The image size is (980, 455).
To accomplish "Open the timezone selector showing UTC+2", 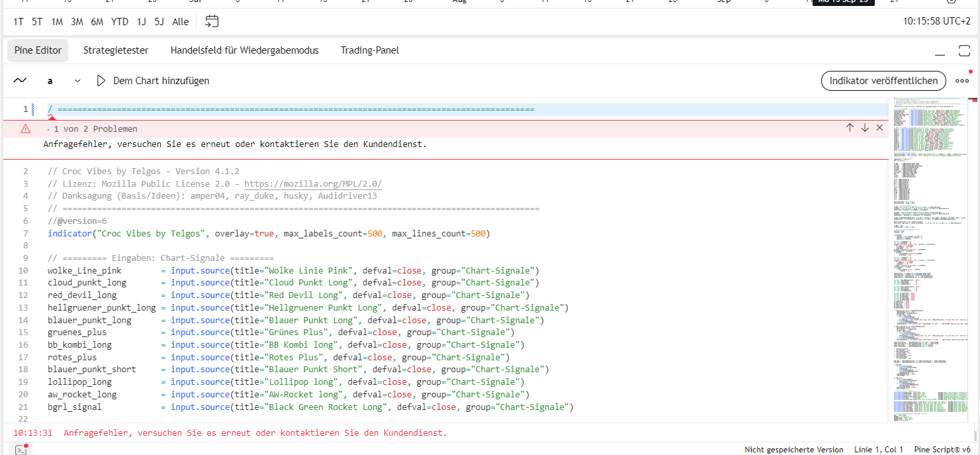I will [936, 22].
